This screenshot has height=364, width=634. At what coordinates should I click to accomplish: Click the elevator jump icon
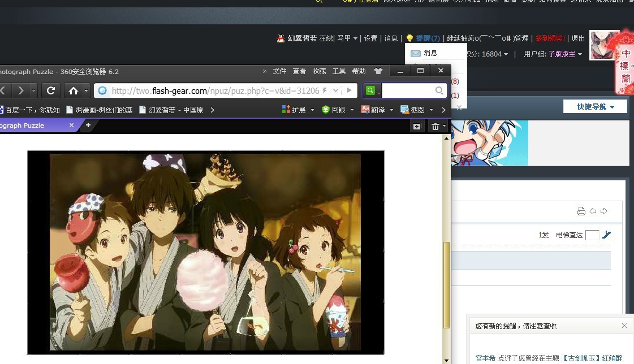pyautogui.click(x=606, y=235)
